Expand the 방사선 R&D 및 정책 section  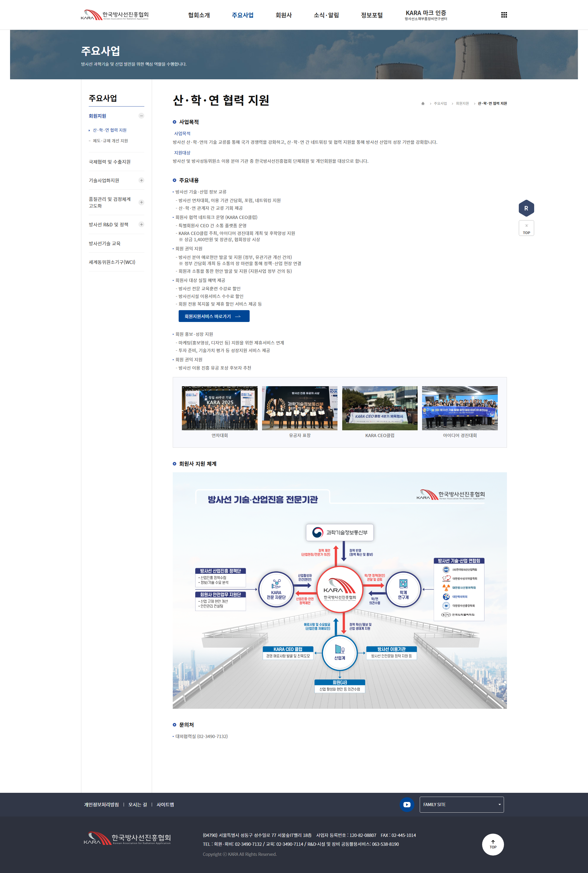pyautogui.click(x=141, y=224)
